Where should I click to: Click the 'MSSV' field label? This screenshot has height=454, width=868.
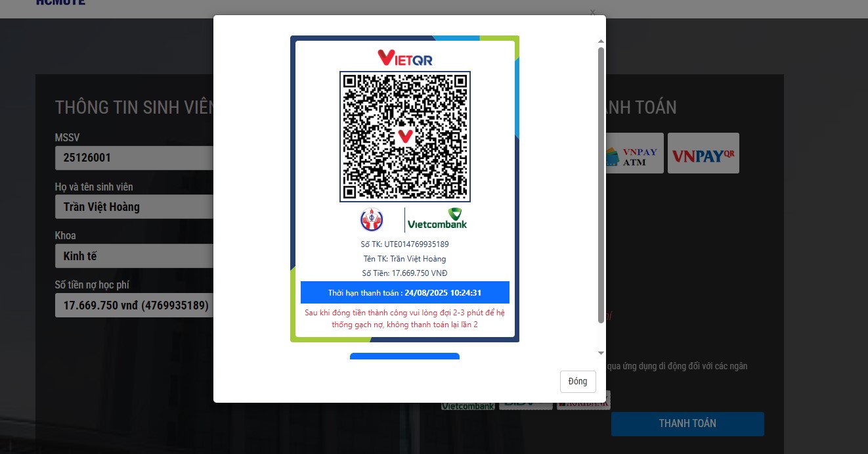(67, 138)
